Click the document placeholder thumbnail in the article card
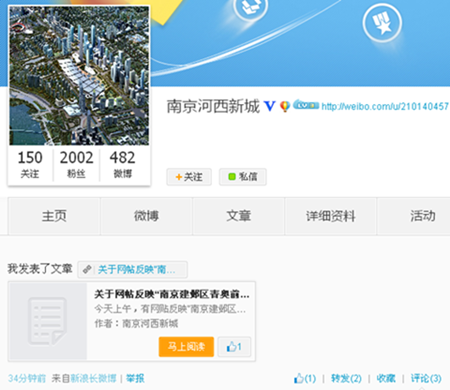This screenshot has width=450, height=390. [48, 321]
